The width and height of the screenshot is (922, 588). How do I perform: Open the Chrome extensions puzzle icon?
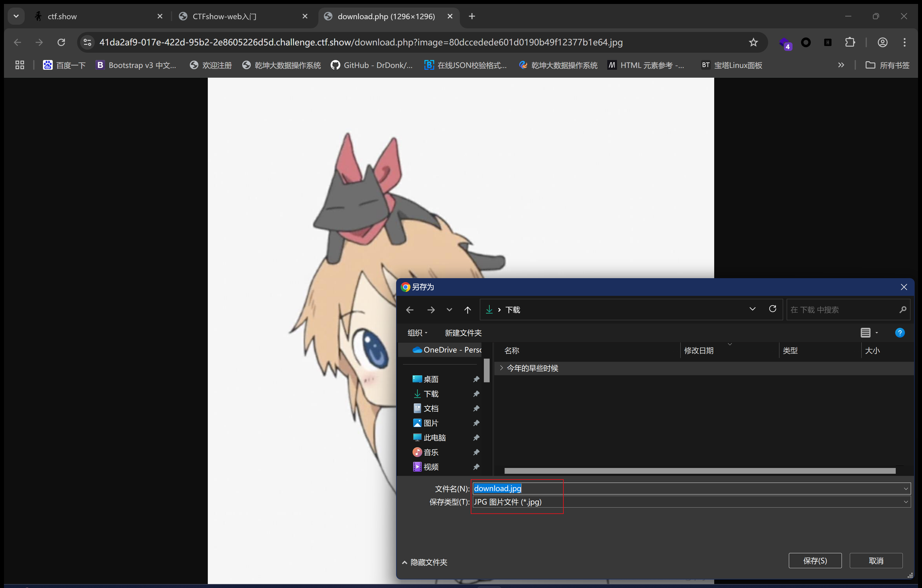[x=849, y=42]
